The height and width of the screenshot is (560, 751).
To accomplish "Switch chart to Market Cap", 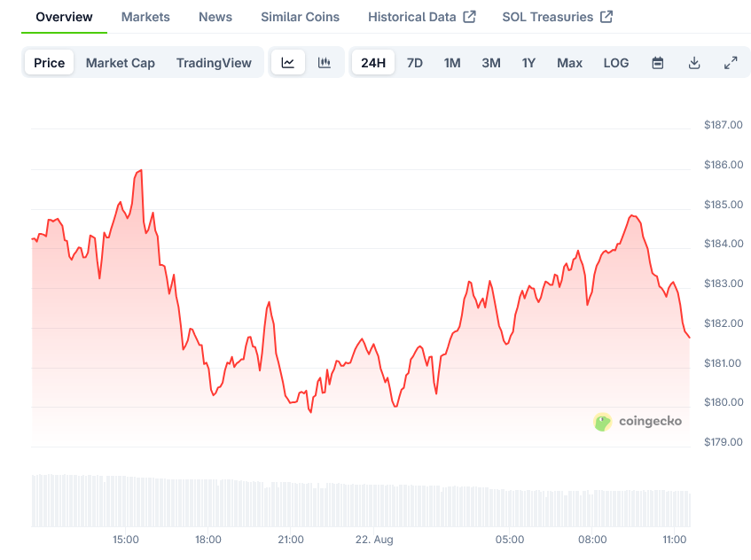I will click(x=121, y=63).
